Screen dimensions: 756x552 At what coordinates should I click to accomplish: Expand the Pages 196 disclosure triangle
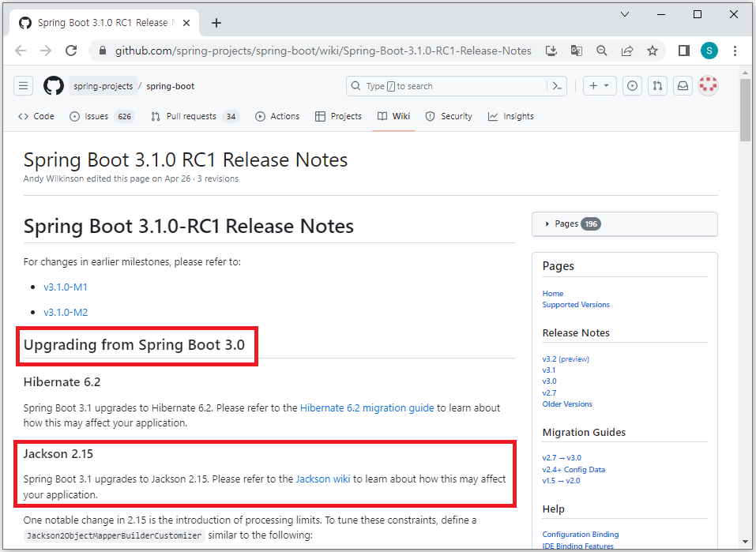click(x=547, y=223)
